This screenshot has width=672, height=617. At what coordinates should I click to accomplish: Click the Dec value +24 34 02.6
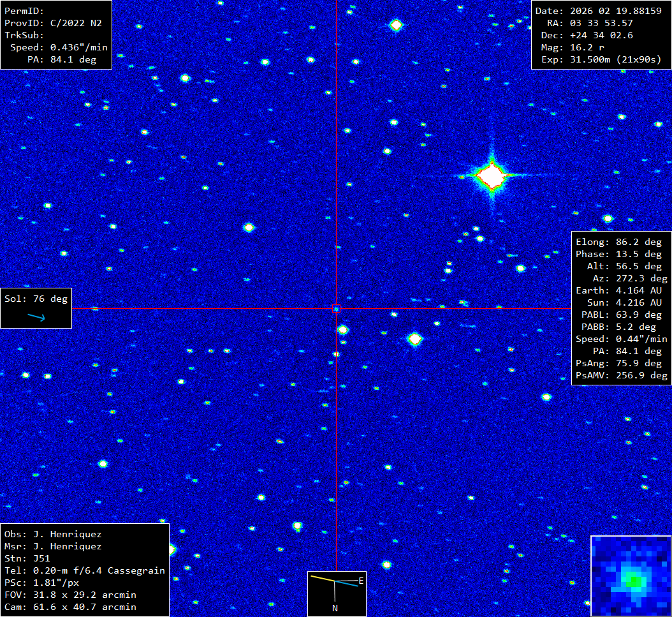pyautogui.click(x=601, y=35)
